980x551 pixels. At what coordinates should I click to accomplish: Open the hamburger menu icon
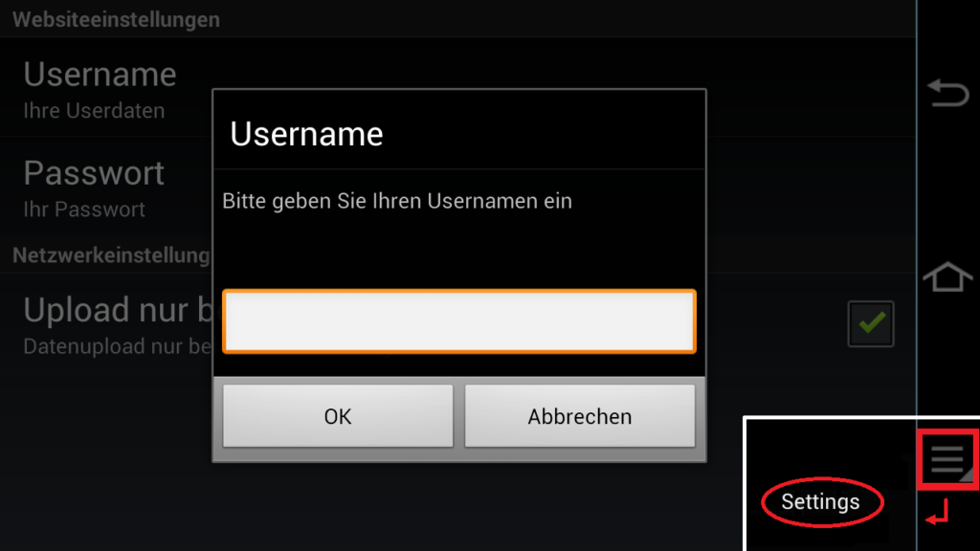tap(947, 459)
